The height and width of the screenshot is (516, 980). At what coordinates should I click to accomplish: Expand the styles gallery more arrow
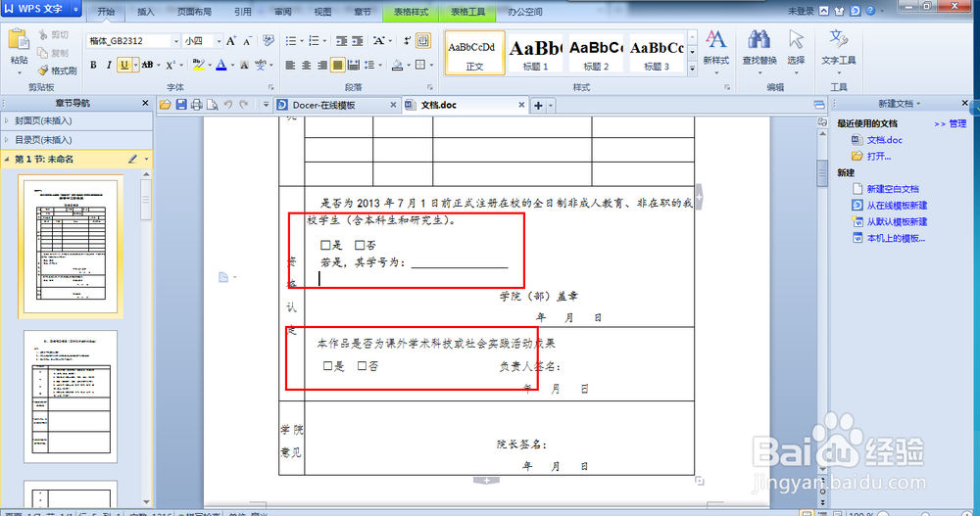coord(693,69)
